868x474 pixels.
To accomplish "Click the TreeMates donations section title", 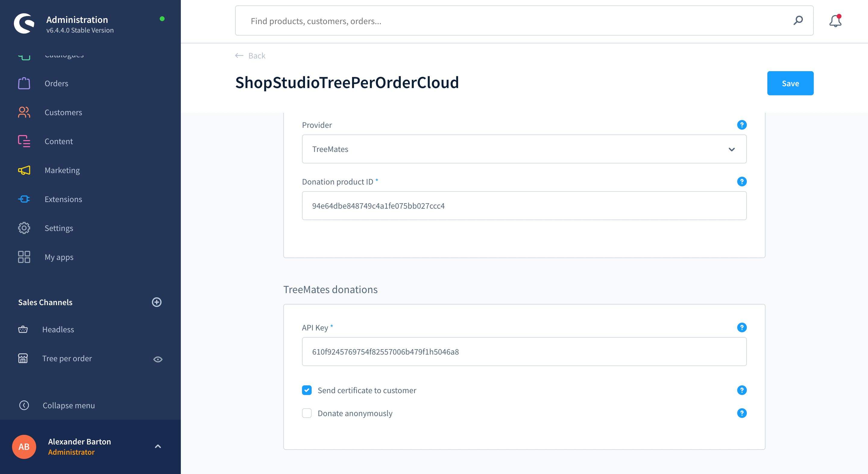I will (330, 289).
